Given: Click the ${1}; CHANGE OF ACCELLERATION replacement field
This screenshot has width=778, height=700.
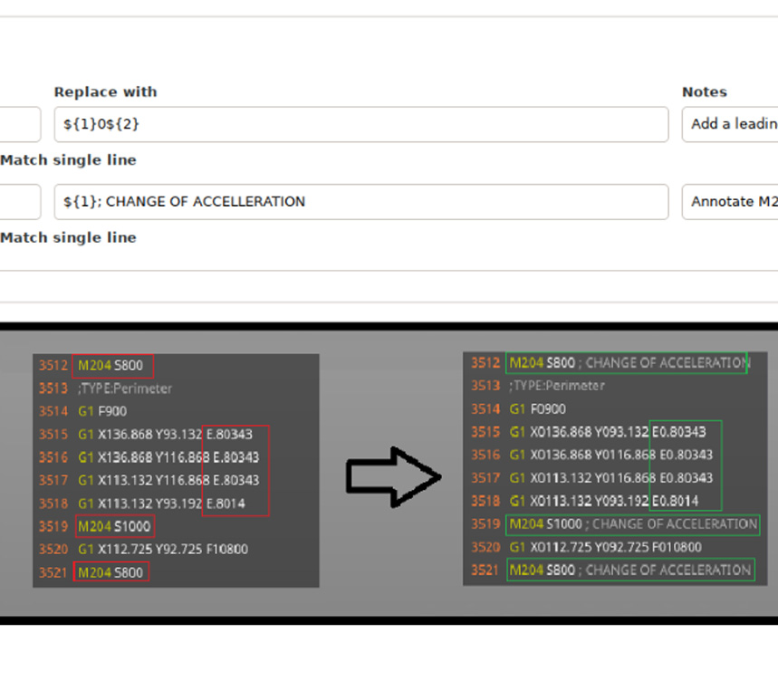Looking at the screenshot, I should [362, 201].
